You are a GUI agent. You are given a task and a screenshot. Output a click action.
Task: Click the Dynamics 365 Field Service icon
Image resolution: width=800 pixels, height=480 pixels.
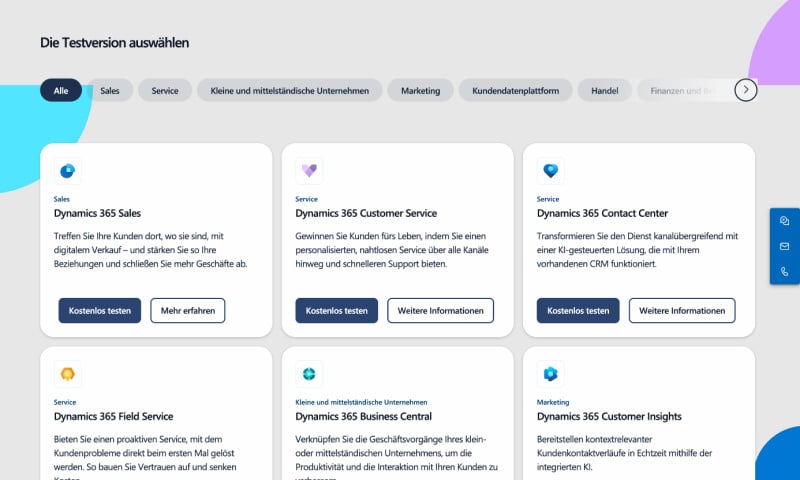pyautogui.click(x=68, y=374)
